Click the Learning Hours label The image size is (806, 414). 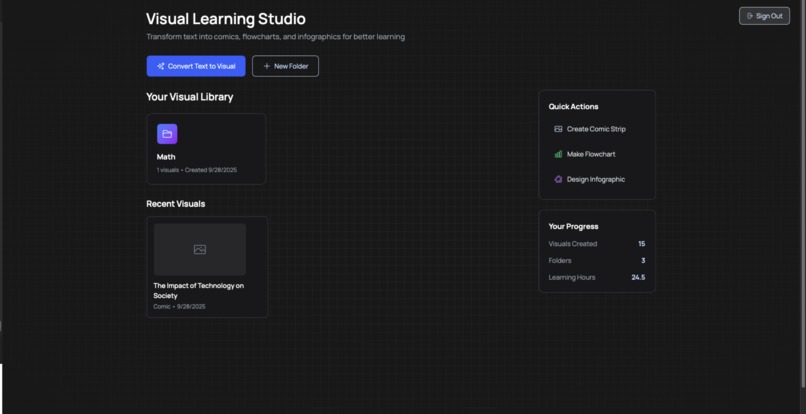pyautogui.click(x=572, y=278)
